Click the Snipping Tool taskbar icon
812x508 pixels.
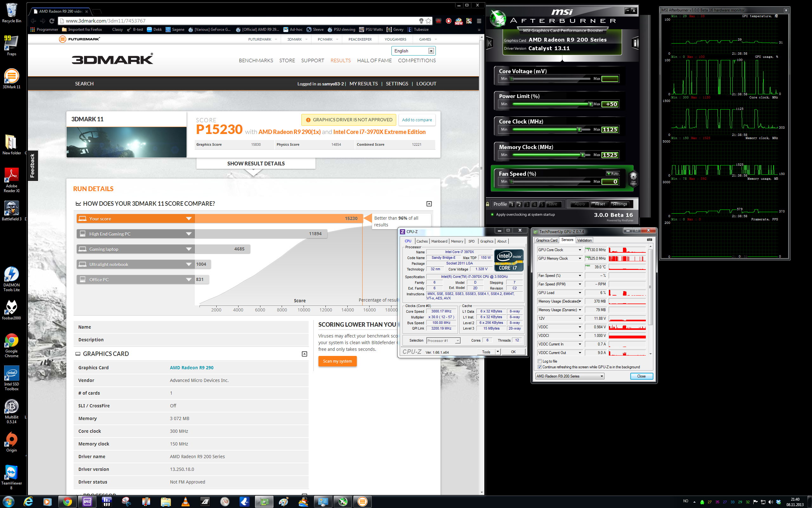tap(127, 502)
